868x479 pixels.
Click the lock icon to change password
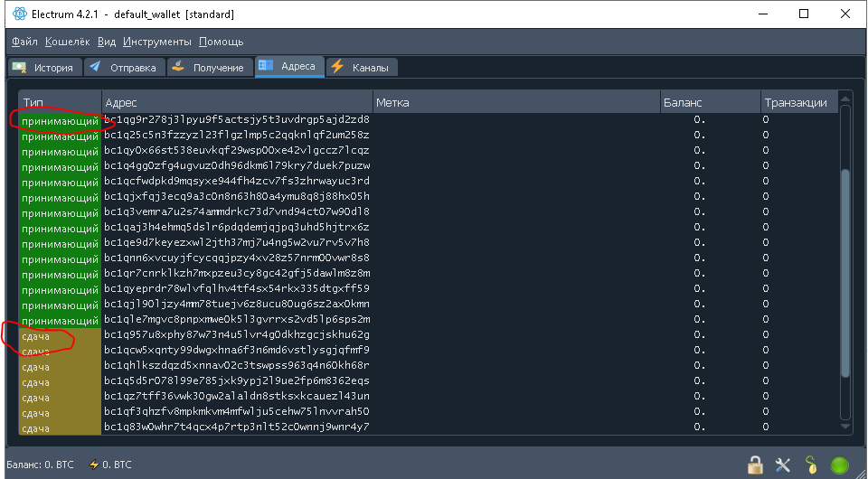(755, 465)
